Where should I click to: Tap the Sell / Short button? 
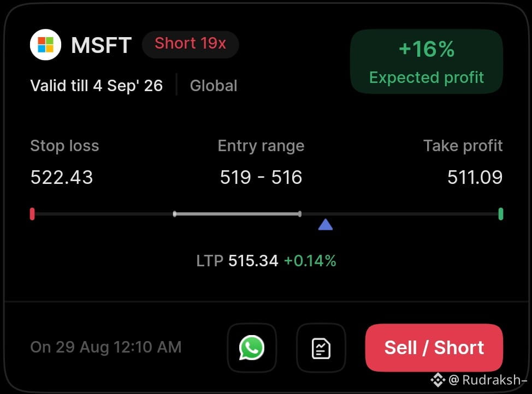[434, 348]
